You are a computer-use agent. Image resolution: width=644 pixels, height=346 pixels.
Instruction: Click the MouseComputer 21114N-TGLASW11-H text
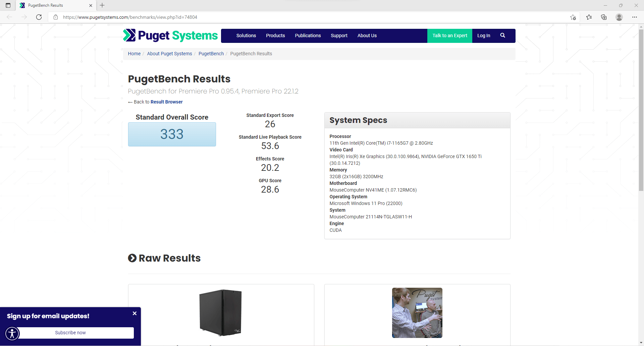tap(371, 217)
